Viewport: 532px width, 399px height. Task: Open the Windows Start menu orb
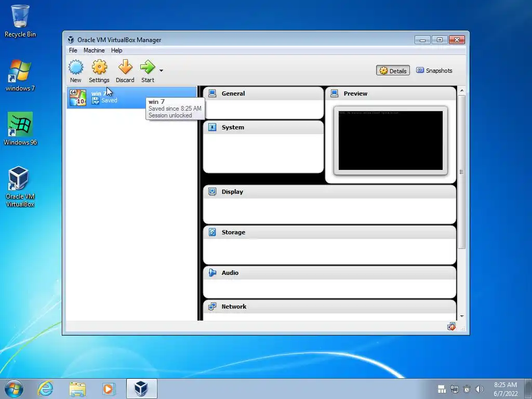14,389
